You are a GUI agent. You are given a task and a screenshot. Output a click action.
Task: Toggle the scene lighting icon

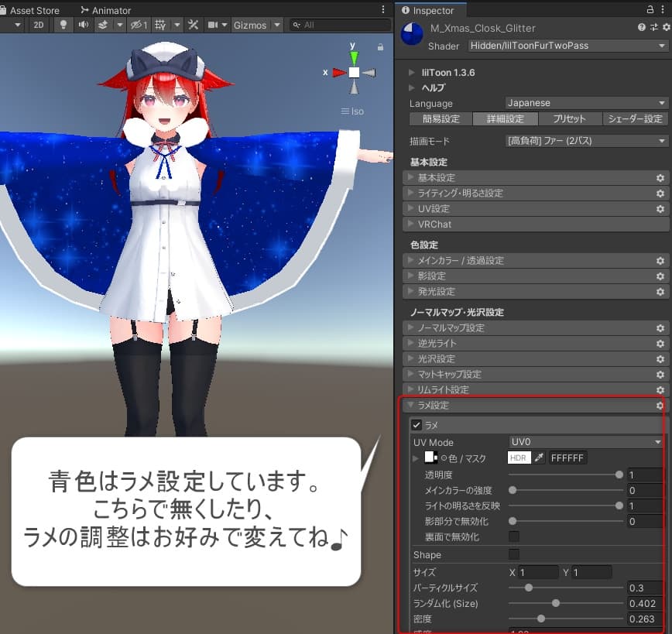62,25
